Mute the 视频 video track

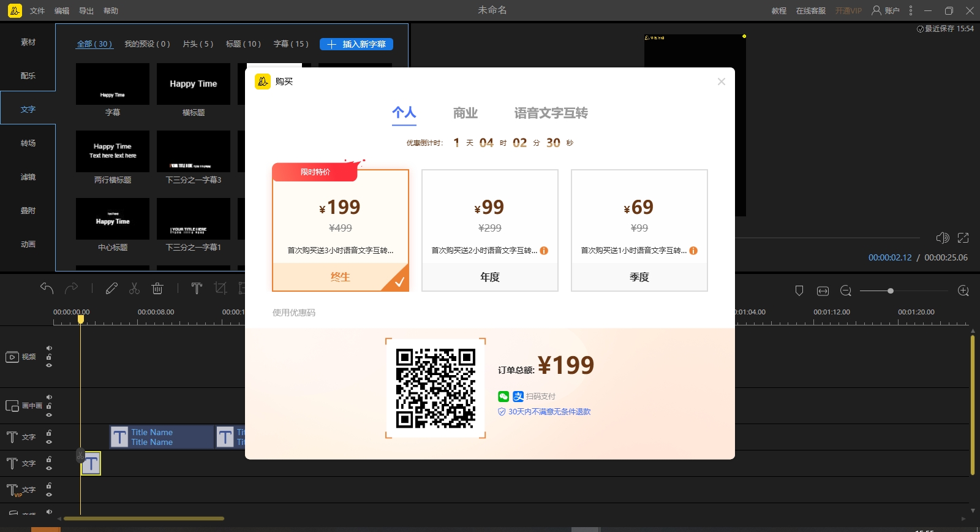(x=49, y=348)
